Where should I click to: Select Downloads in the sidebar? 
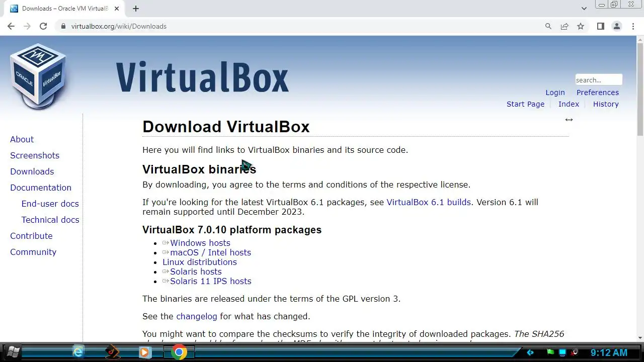click(x=32, y=171)
